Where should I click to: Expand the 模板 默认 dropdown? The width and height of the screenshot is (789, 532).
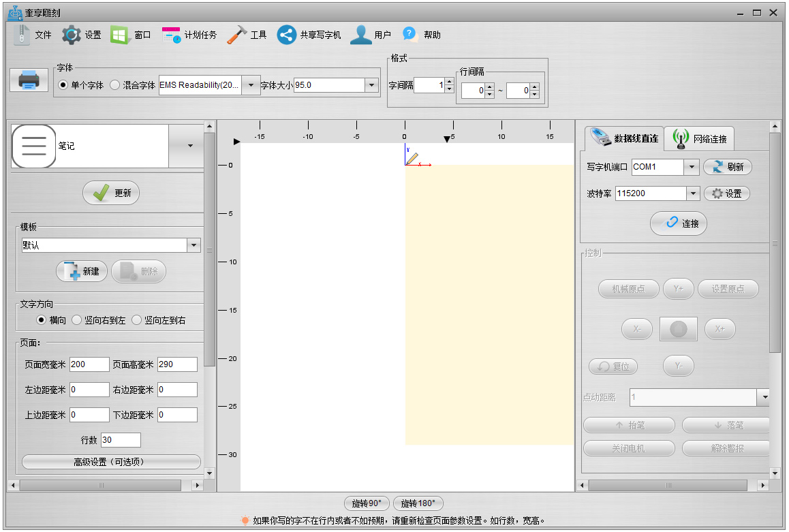point(194,245)
